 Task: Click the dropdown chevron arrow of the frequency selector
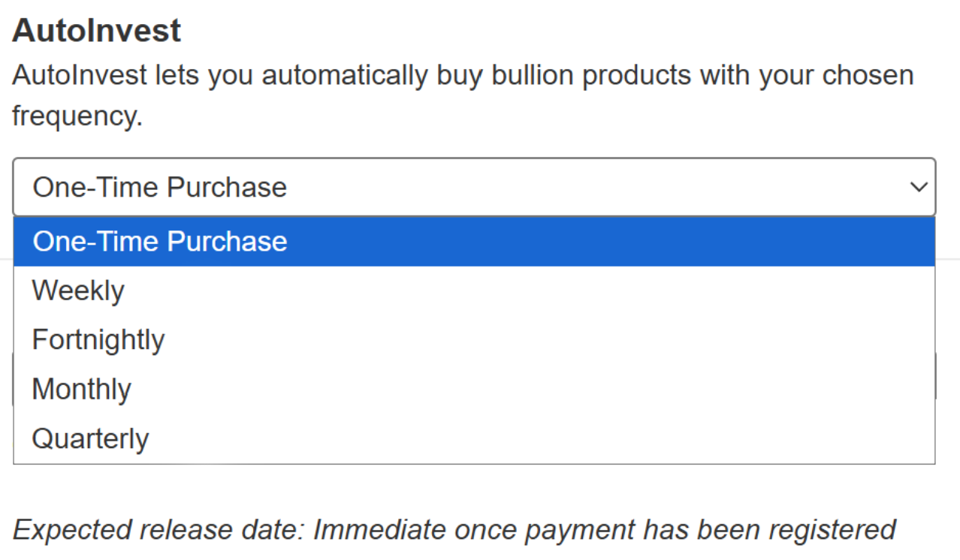(919, 188)
